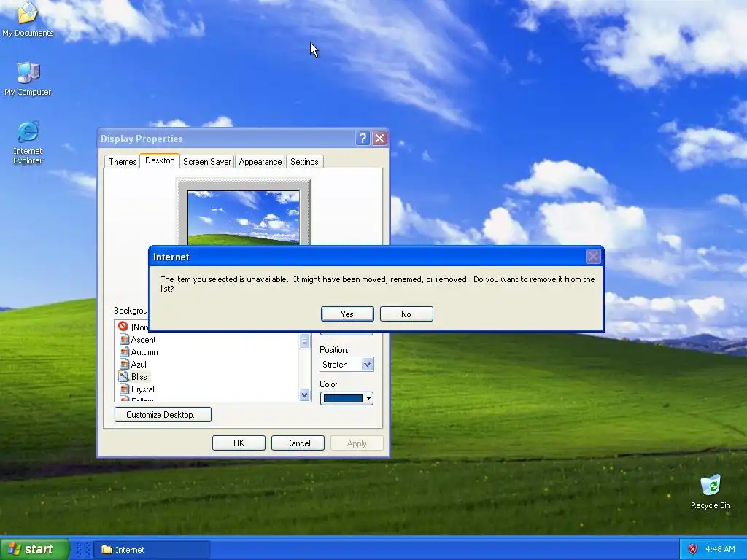Click Cancel in Display Properties
This screenshot has height=560, width=747.
pos(298,443)
